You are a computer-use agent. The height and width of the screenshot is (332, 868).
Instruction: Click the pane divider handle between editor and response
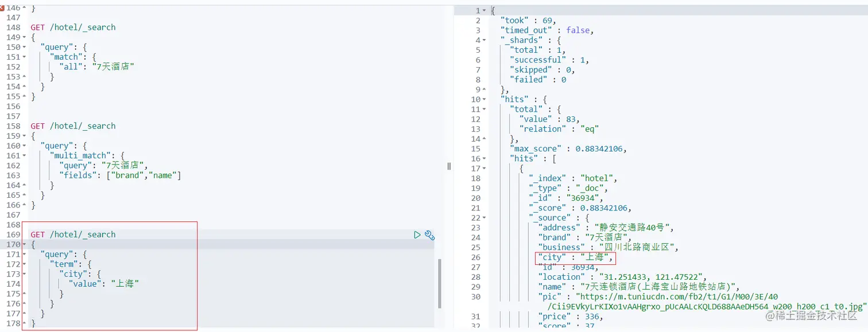[449, 166]
